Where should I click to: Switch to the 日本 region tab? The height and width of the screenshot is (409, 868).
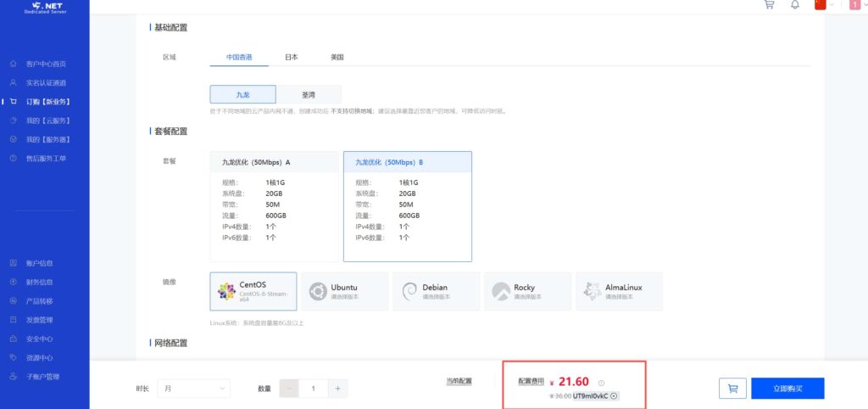pyautogui.click(x=291, y=57)
